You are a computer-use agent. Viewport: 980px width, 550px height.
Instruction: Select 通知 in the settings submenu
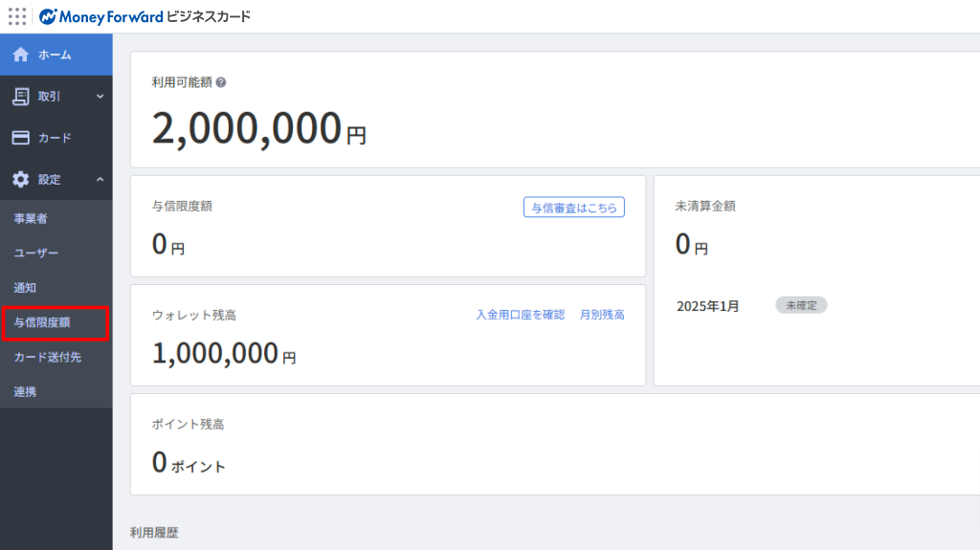[x=25, y=288]
